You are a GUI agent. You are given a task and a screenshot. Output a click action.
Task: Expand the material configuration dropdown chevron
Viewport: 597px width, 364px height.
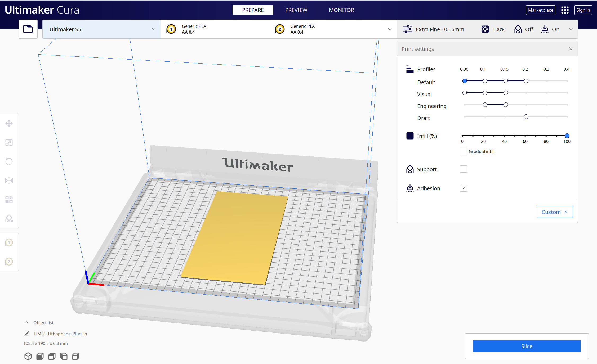[390, 29]
